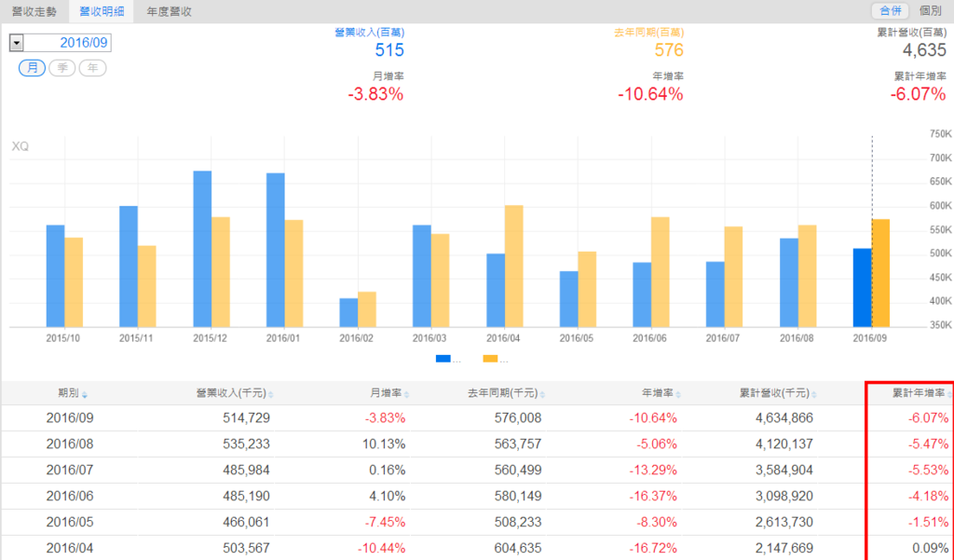Click cumulative revenue cell 4,634,866
Viewport: 954px width, 560px height.
coord(784,418)
